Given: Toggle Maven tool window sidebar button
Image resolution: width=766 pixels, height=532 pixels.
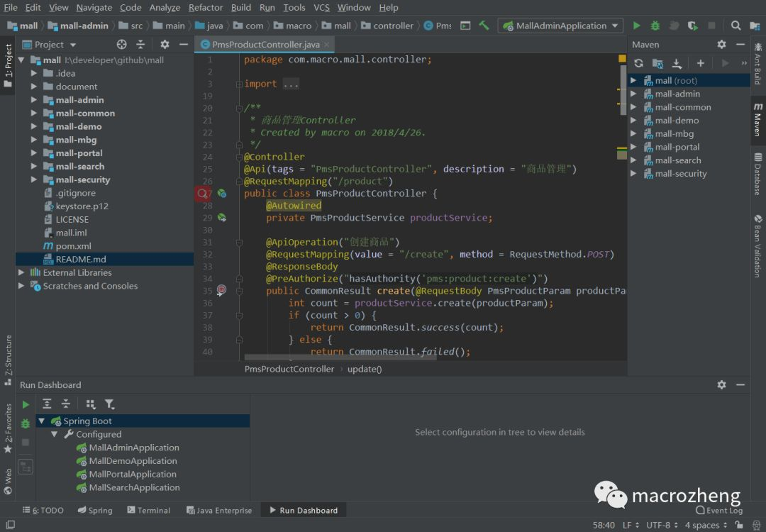Looking at the screenshot, I should point(757,120).
